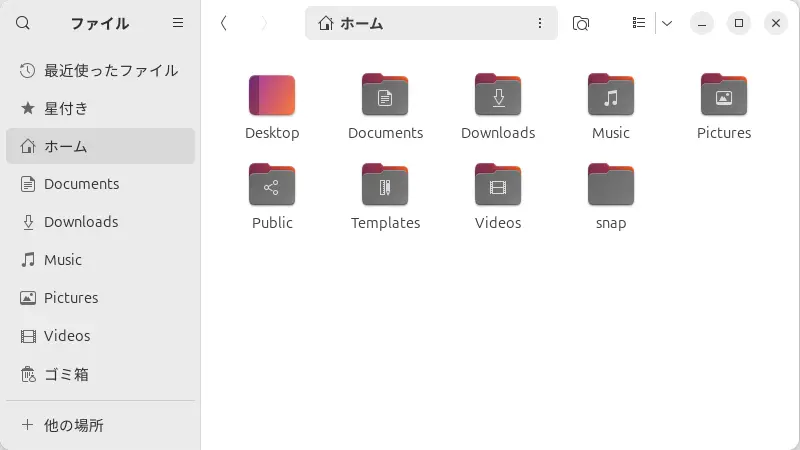Select the snap folder
800x450 pixels.
pyautogui.click(x=611, y=186)
